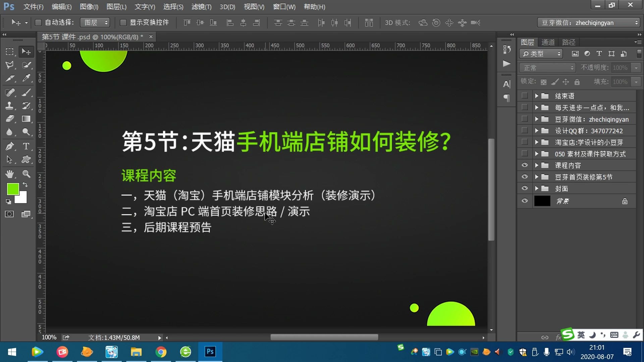Open the 图层 auto-select dropdown
Viewport: 644px width, 362px height.
pyautogui.click(x=95, y=22)
